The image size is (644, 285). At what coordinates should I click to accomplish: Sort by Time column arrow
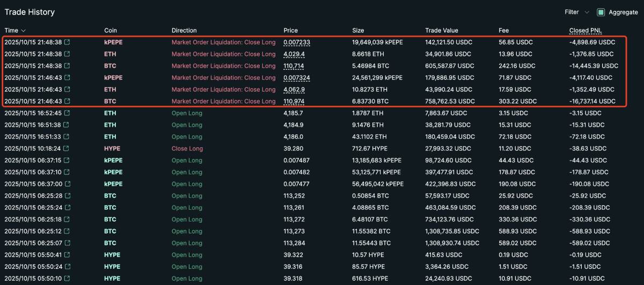click(x=23, y=31)
